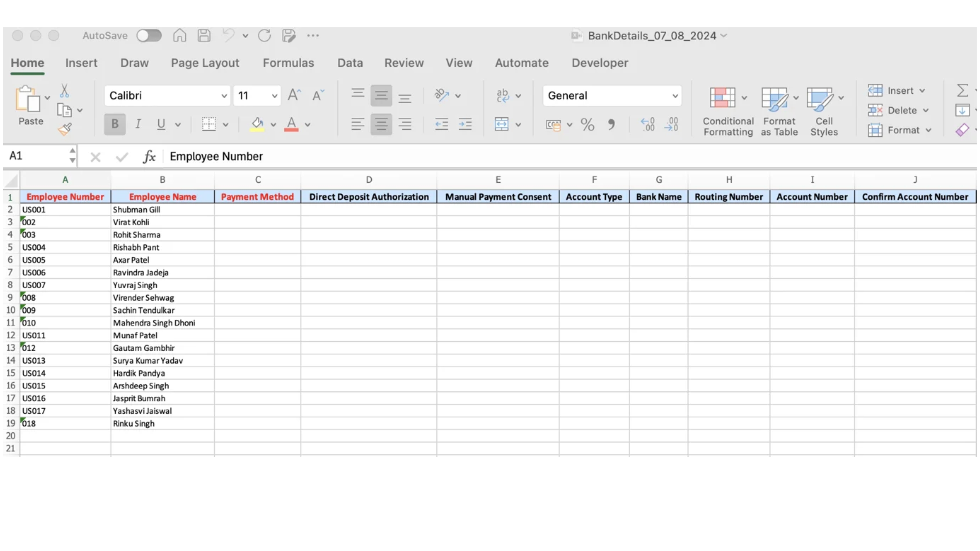
Task: Toggle Bold formatting button
Action: 114,124
